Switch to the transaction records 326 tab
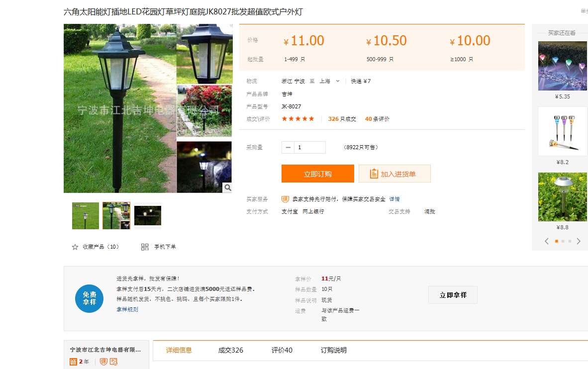Screen dimensions: 588x369 231,350
